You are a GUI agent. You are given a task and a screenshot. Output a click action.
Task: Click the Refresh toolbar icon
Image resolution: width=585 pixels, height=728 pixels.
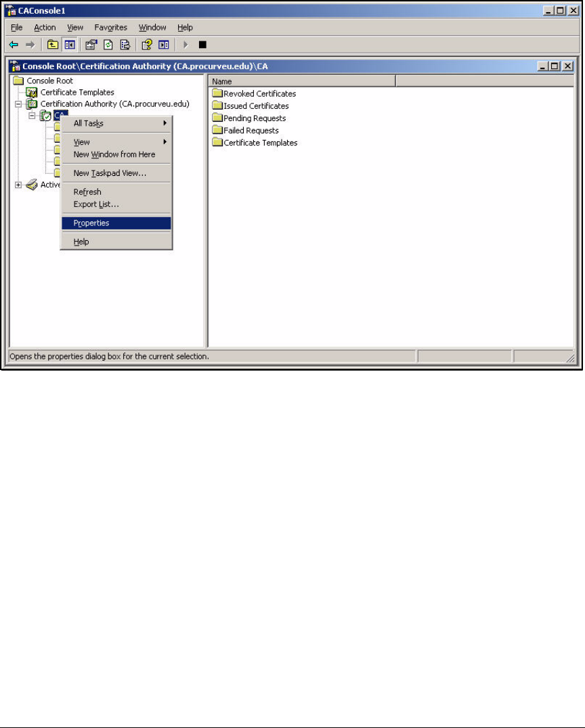tap(108, 45)
